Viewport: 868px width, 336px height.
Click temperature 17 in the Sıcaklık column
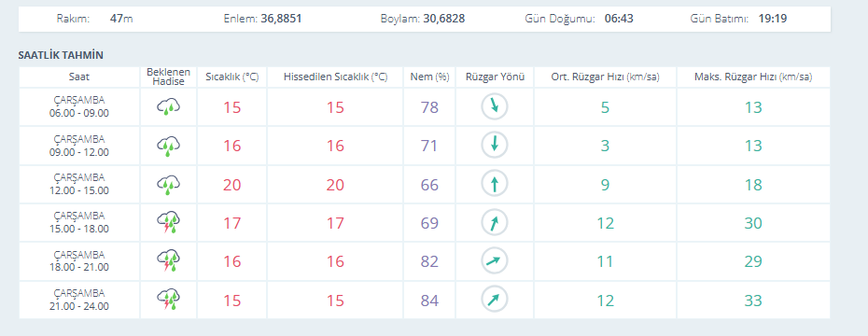232,223
